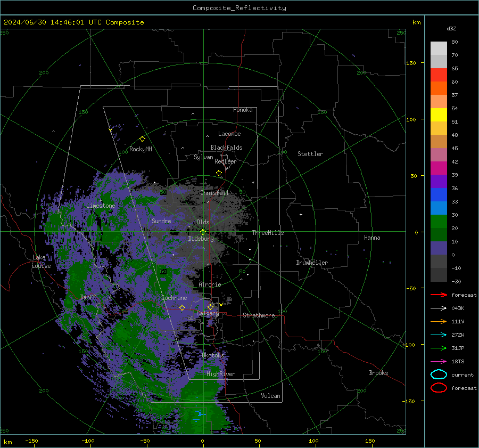Image resolution: width=479 pixels, height=448 pixels.
Task: Click the Banff label
Action: 88,297
